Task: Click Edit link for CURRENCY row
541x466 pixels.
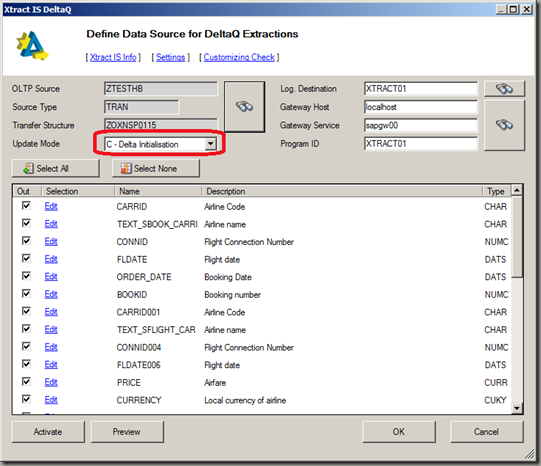Action: tap(51, 400)
